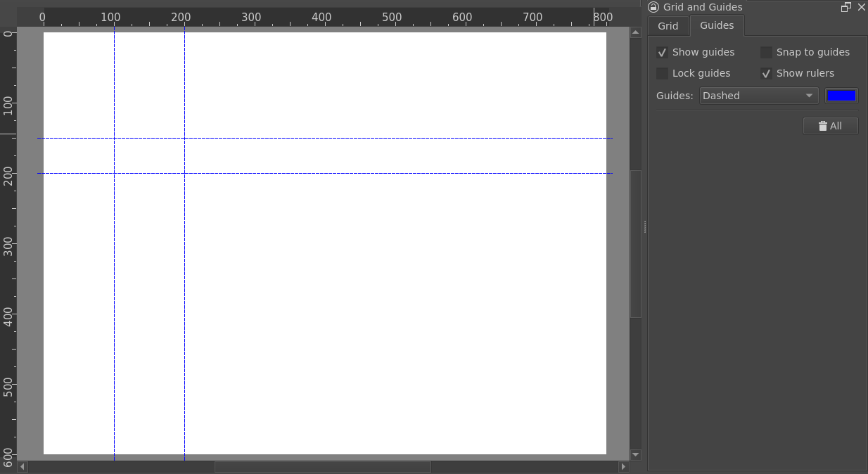Click the lock docker icon beside Grid and Guides

(653, 7)
